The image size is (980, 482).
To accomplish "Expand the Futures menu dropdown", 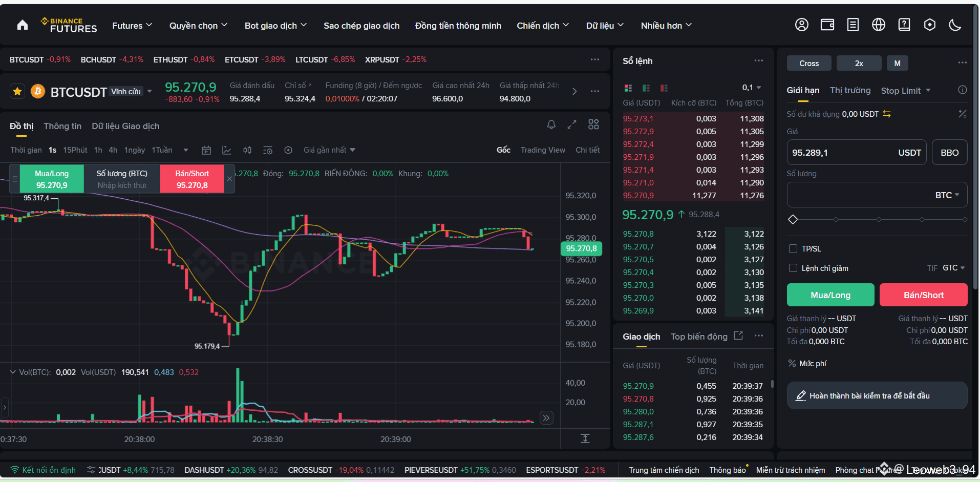I will [132, 25].
